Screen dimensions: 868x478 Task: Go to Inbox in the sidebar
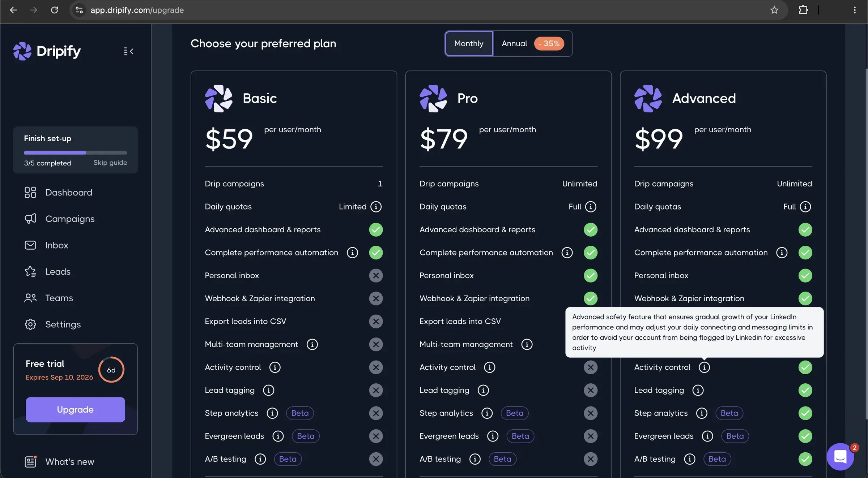pyautogui.click(x=46, y=245)
